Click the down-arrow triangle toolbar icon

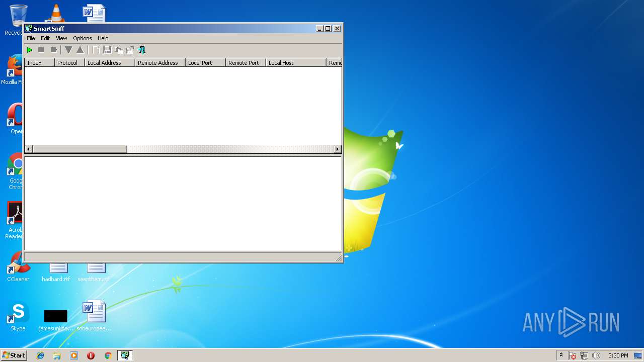[68, 50]
